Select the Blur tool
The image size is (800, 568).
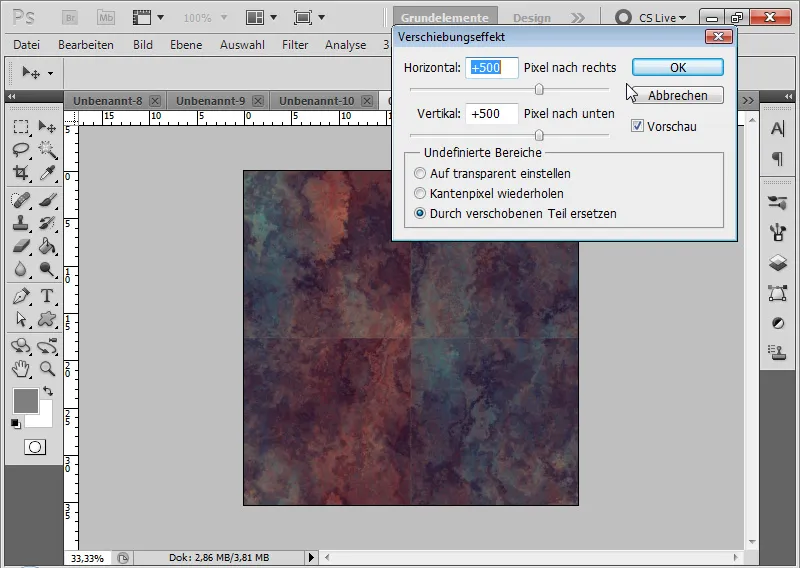[21, 269]
